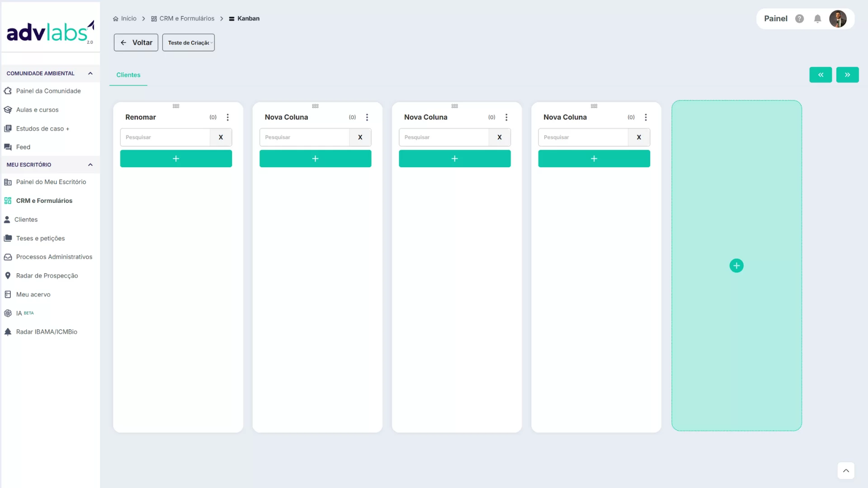This screenshot has height=488, width=868.
Task: Click the notification bell icon
Action: [817, 19]
